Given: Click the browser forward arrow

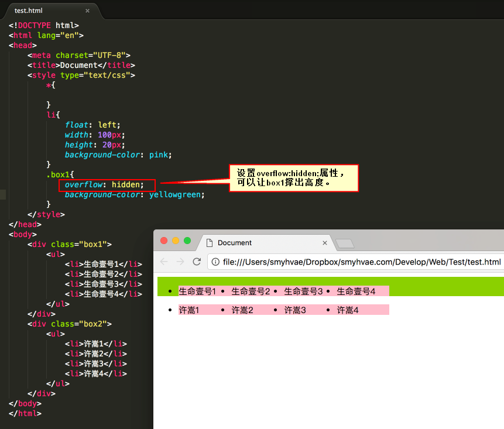Looking at the screenshot, I should (180, 262).
